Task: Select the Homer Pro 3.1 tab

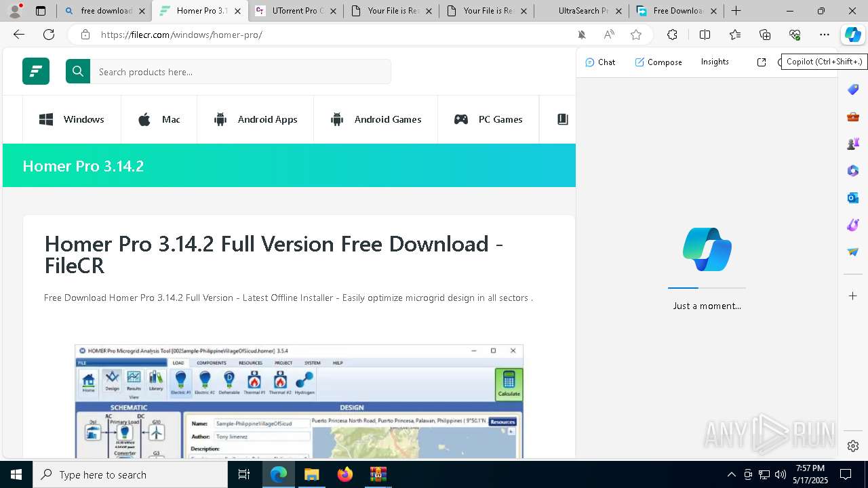Action: 200,11
